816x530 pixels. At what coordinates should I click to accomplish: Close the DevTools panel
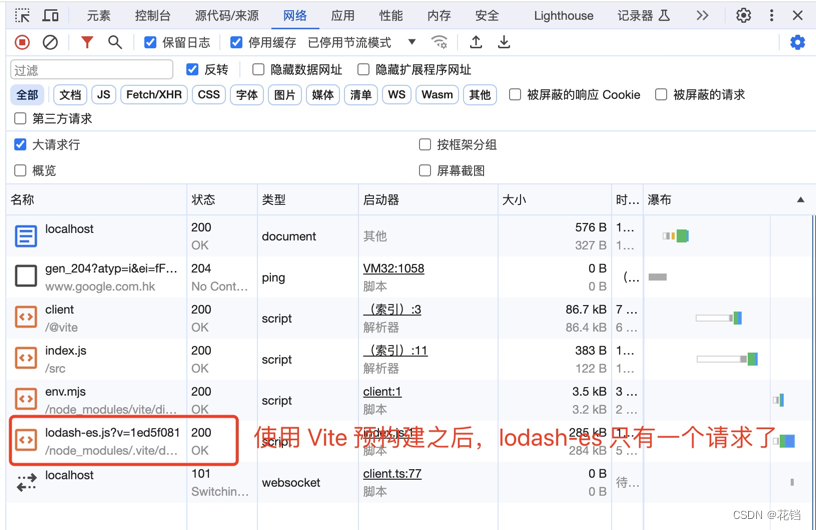797,16
